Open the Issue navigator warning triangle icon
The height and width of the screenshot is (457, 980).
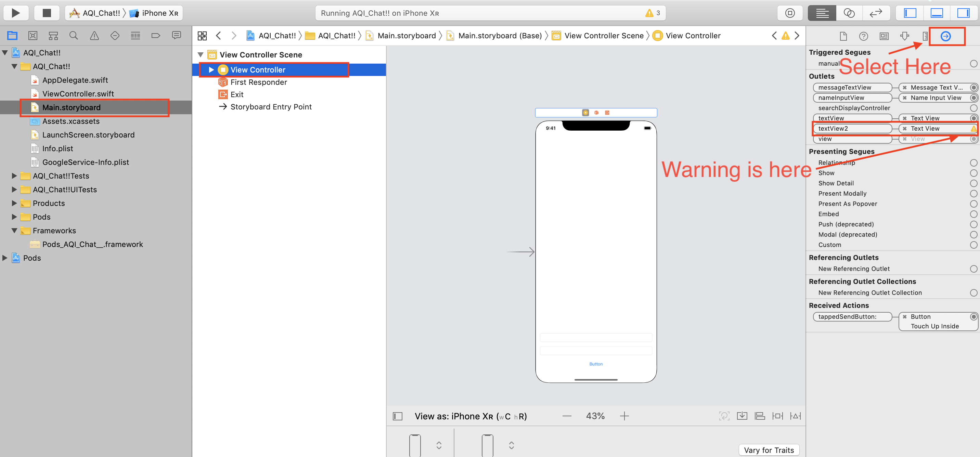pyautogui.click(x=94, y=35)
